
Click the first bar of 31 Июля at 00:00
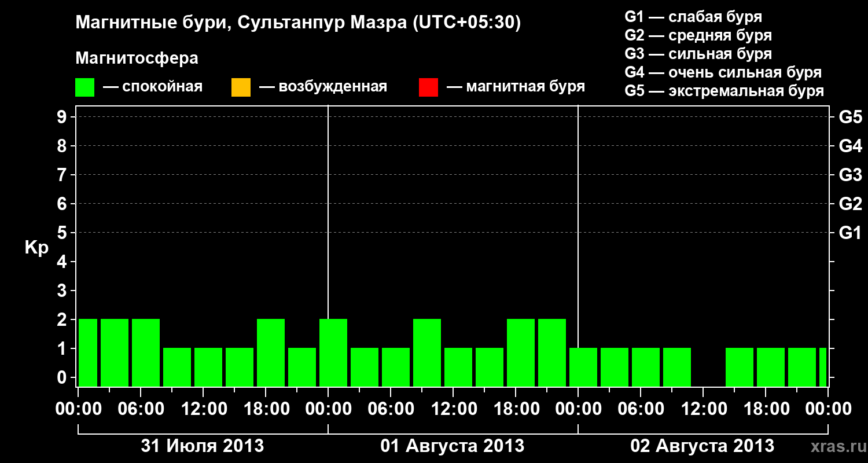tap(88, 352)
